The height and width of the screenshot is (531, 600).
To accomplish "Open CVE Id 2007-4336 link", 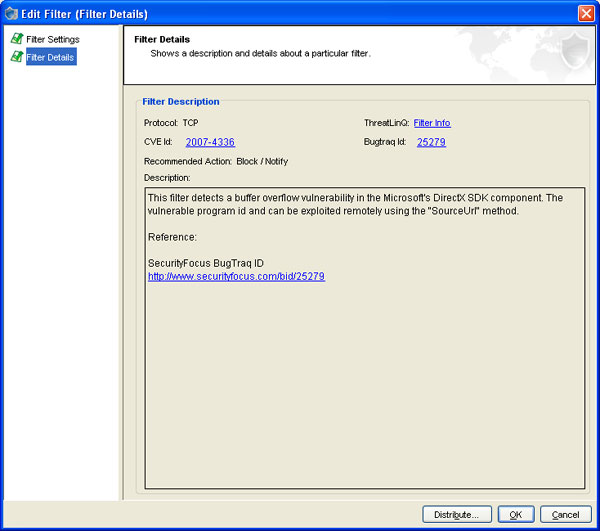I will coord(210,142).
